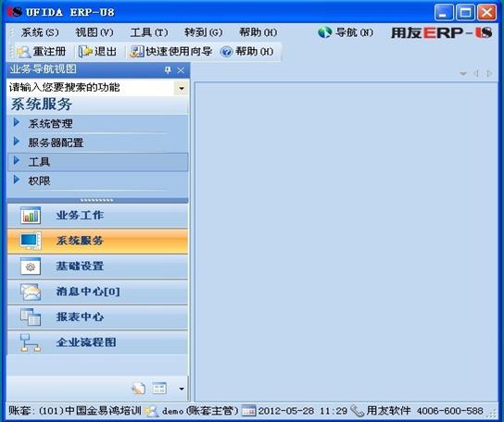Screen dimensions: 504x422
Task: Expand the 权限 tree node
Action: [17, 180]
